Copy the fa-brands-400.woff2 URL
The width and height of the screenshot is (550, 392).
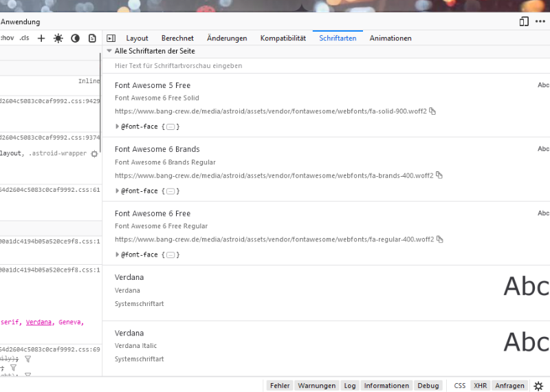(439, 175)
